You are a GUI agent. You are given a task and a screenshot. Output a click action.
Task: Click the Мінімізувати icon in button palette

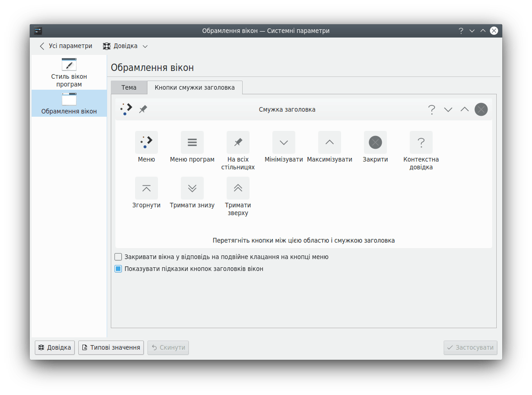pyautogui.click(x=284, y=142)
